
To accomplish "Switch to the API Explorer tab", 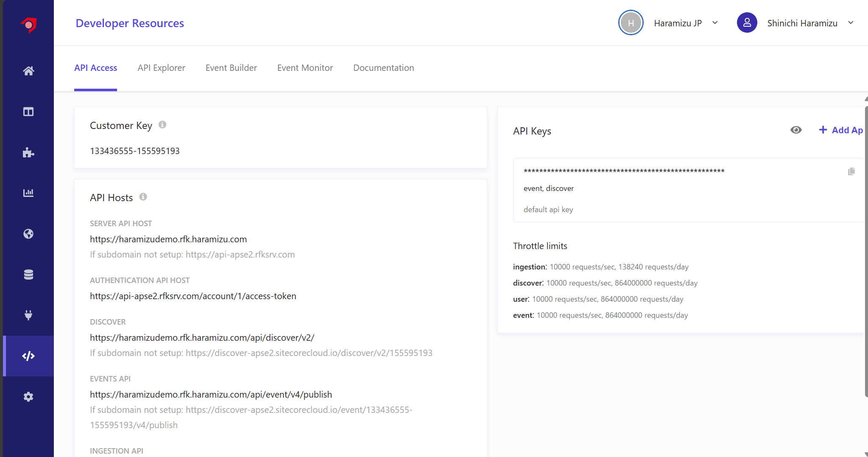I will 161,68.
